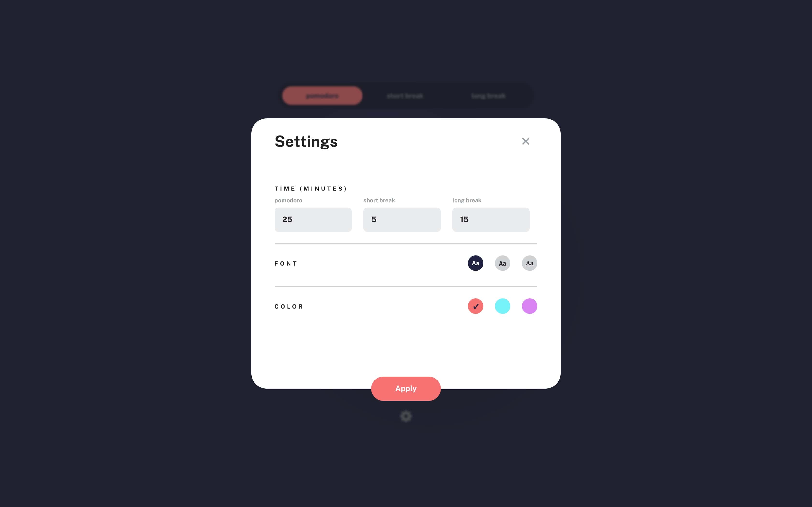Toggle red color as active selection
The height and width of the screenshot is (507, 812).
[475, 306]
